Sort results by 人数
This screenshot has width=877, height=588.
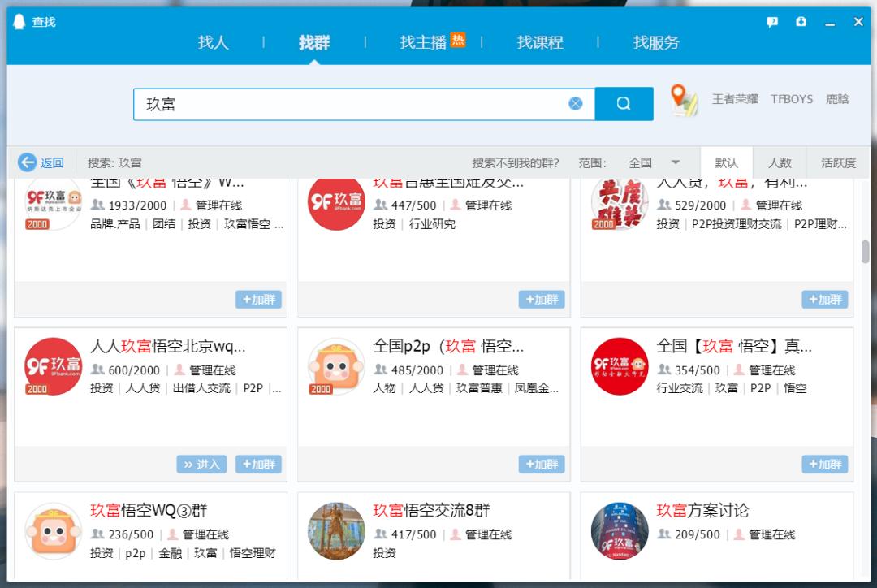point(780,162)
